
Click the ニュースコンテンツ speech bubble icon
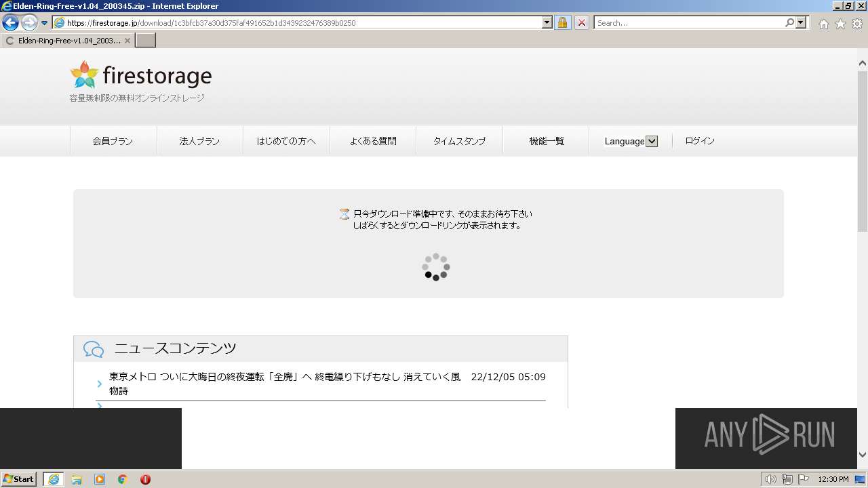[x=94, y=349]
